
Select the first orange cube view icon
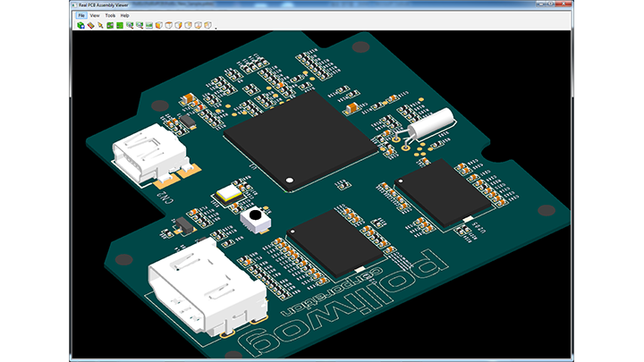pyautogui.click(x=159, y=25)
